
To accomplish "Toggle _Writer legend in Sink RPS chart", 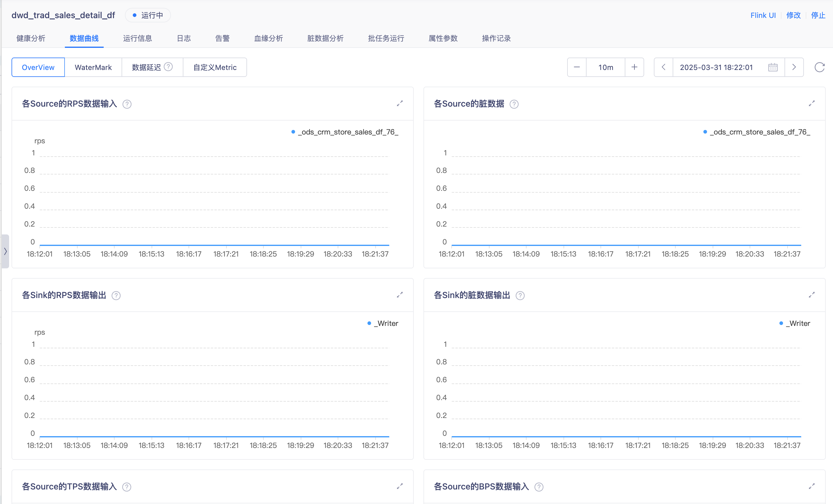I will pyautogui.click(x=383, y=323).
